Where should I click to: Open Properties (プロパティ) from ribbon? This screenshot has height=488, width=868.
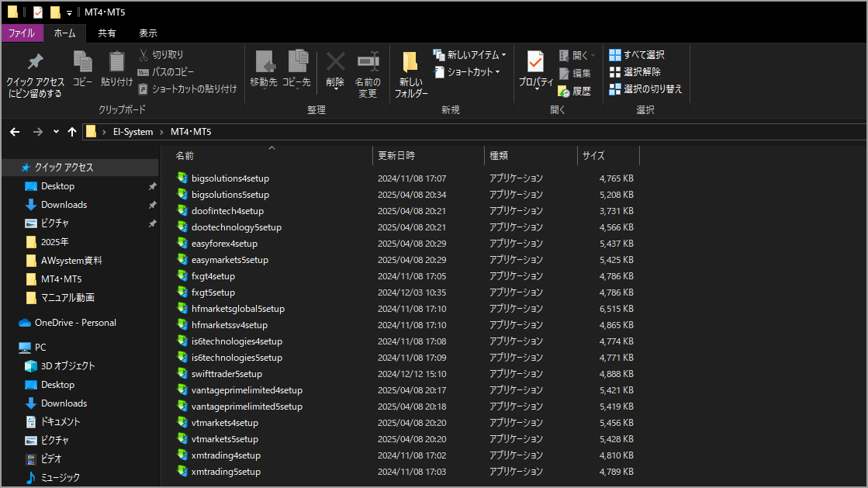[x=536, y=71]
